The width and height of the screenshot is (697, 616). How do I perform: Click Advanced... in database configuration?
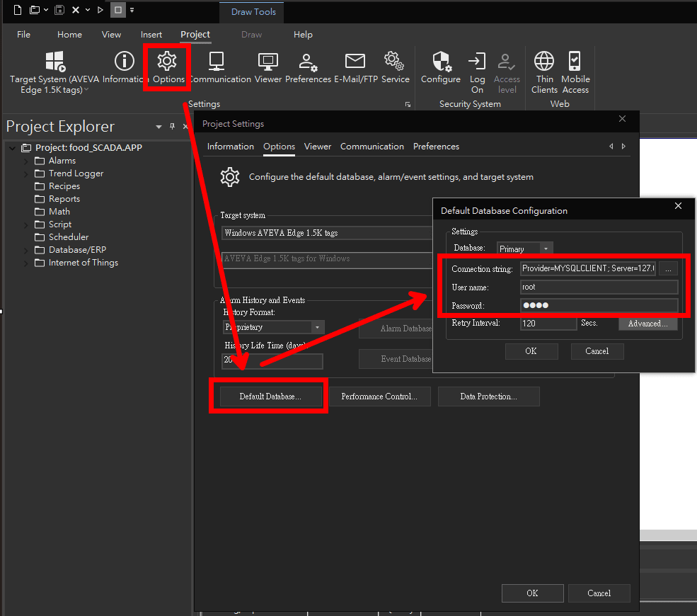(x=647, y=324)
